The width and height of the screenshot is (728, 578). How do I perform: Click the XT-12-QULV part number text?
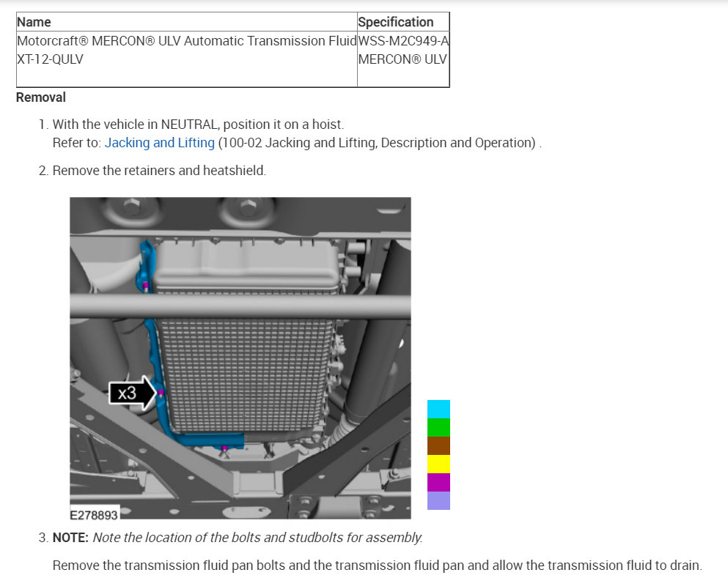point(50,59)
